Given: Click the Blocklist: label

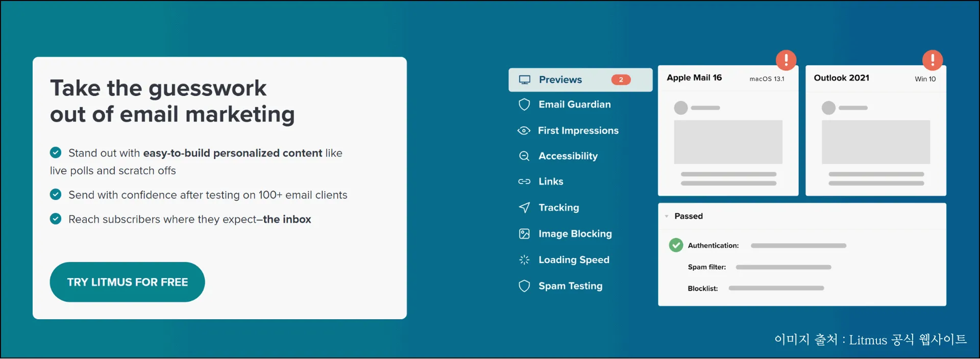Looking at the screenshot, I should click(x=702, y=289).
